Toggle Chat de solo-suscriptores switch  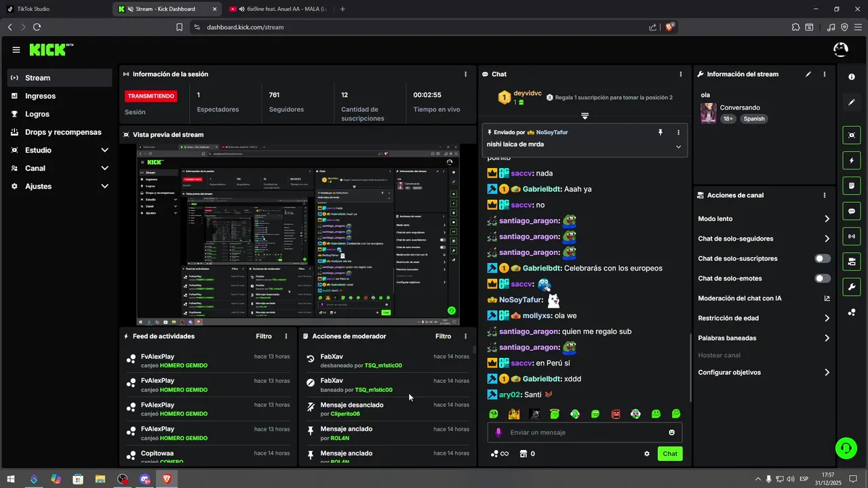point(823,259)
